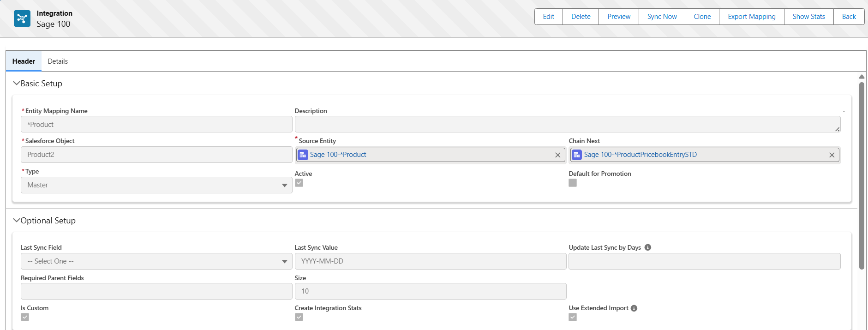Open the Type dropdown showing Master

point(156,185)
